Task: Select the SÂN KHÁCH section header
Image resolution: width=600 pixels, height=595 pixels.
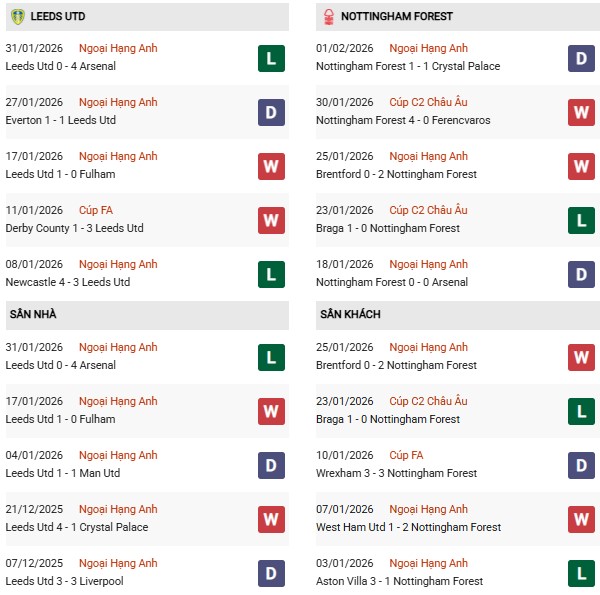Action: point(350,314)
